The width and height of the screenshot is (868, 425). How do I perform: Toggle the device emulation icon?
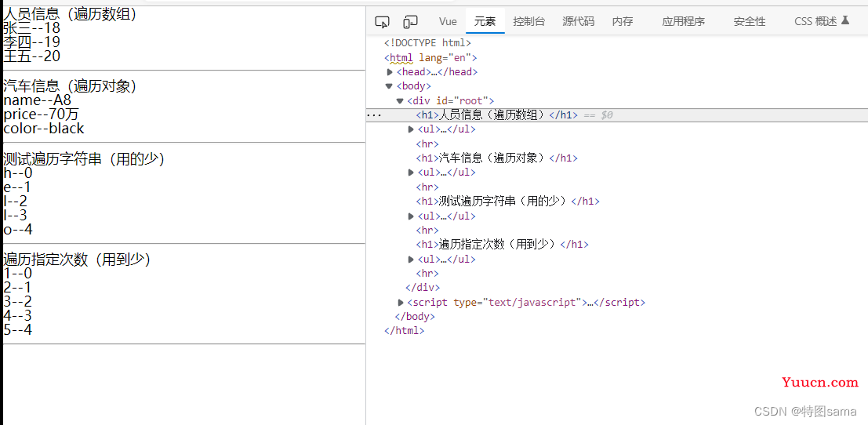410,22
